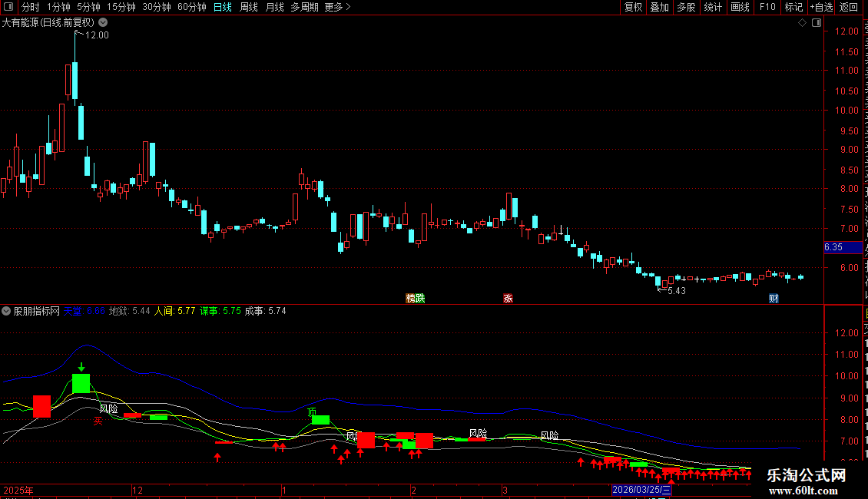Select the 日线 daily chart tab
Viewport: 868px width, 499px height.
[x=223, y=7]
